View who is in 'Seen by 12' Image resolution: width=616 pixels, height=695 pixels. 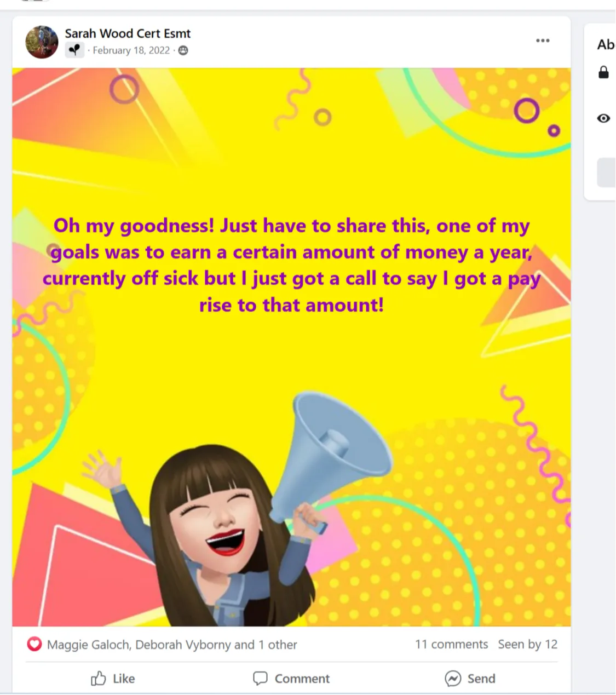point(527,644)
